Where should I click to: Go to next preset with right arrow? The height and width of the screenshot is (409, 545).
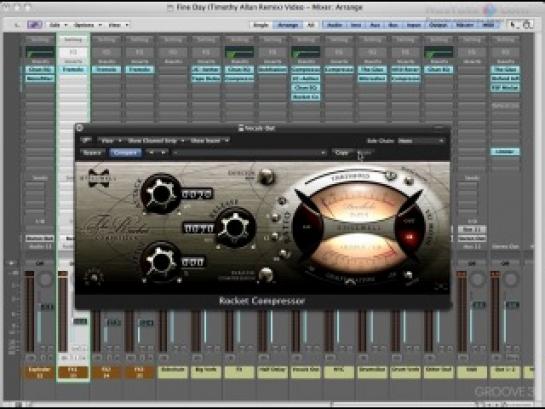[x=163, y=153]
